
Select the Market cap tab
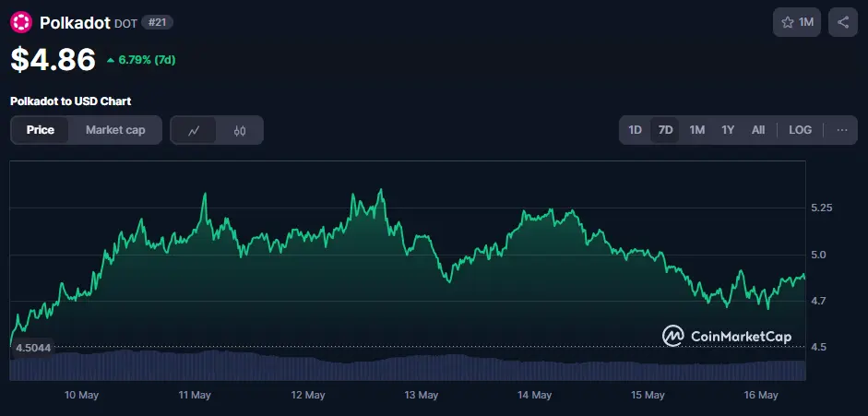pos(115,130)
